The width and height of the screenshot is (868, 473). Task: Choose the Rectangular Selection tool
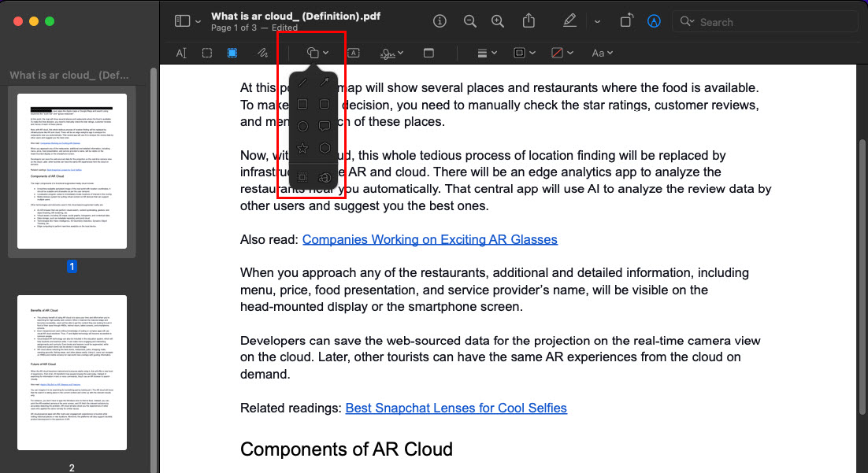(206, 53)
